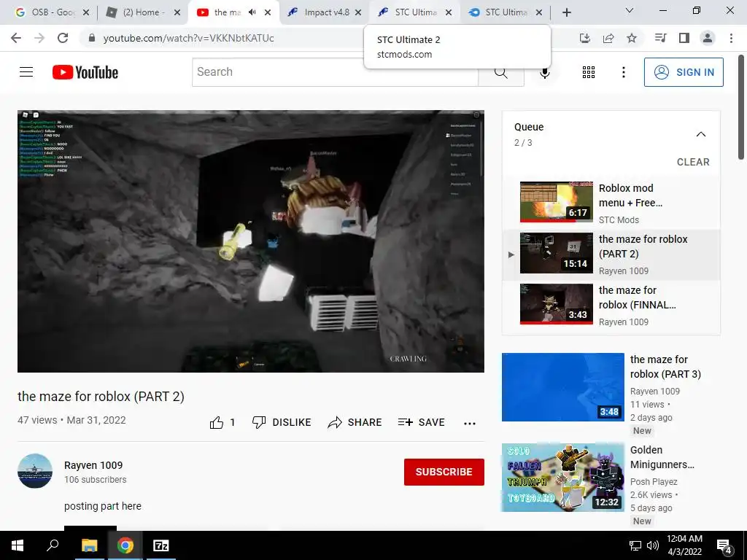747x560 pixels.
Task: Search with voice microphone icon
Action: click(x=545, y=72)
